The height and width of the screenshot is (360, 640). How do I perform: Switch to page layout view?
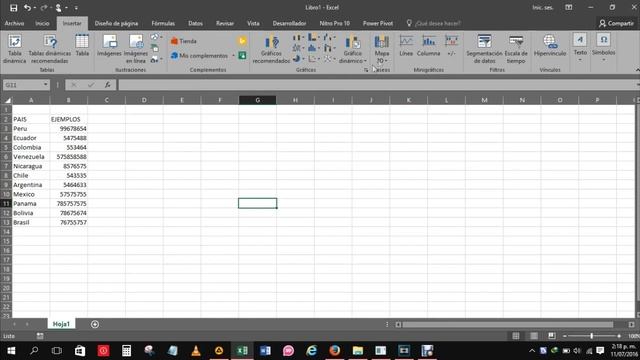(533, 336)
